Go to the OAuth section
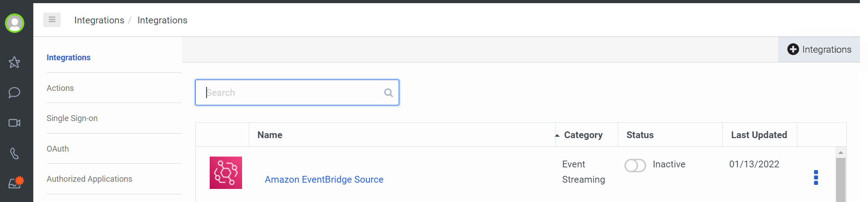This screenshot has width=868, height=202. (58, 149)
